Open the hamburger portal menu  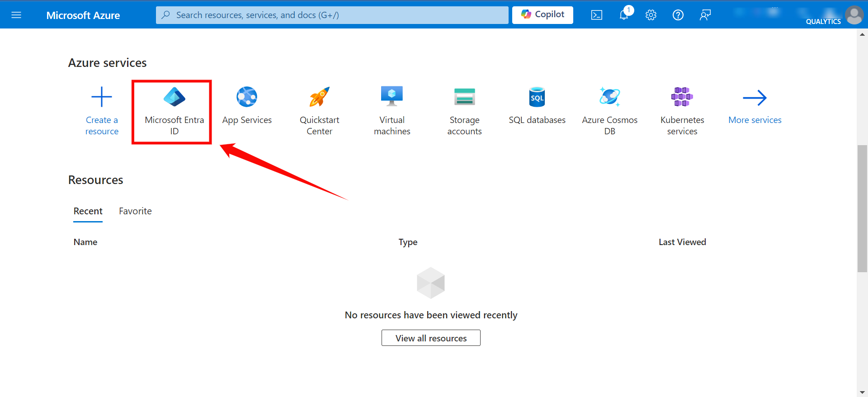[16, 15]
